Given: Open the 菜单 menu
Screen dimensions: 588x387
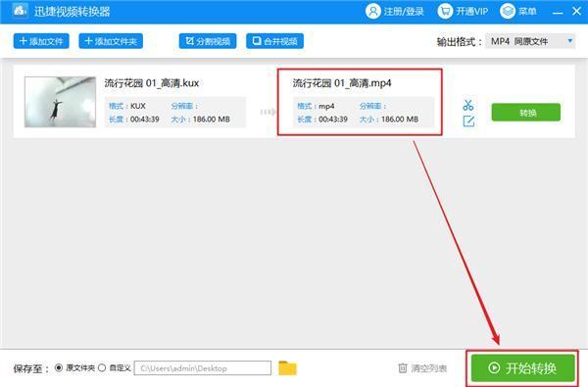Looking at the screenshot, I should [x=518, y=11].
